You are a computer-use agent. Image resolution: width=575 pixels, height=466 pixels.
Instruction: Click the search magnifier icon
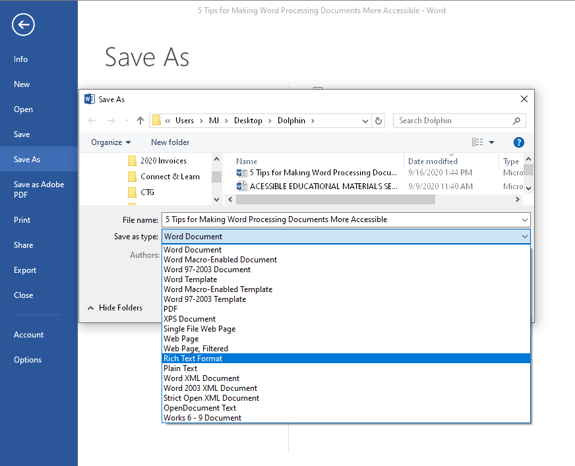pos(517,121)
